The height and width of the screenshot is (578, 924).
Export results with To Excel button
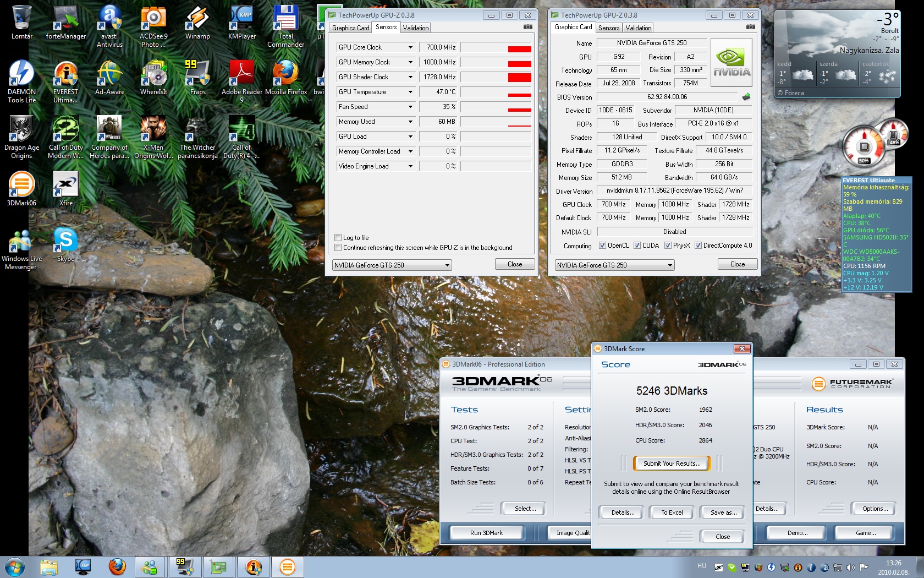coord(672,512)
